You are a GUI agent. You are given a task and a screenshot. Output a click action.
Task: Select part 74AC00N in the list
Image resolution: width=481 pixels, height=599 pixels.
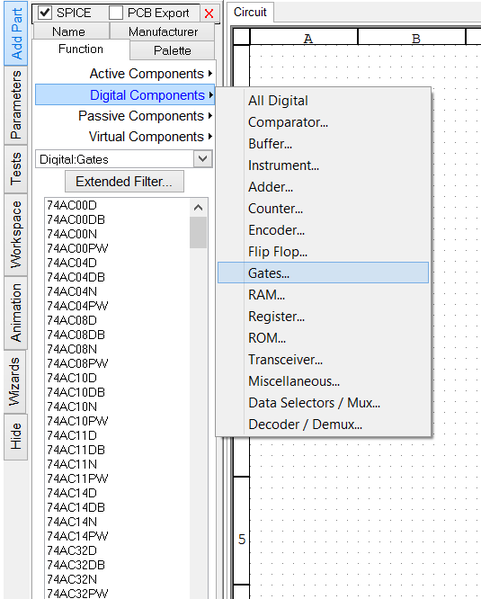coord(72,234)
